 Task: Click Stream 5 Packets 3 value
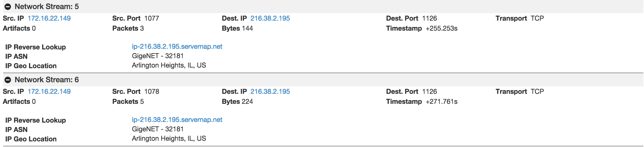(142, 28)
